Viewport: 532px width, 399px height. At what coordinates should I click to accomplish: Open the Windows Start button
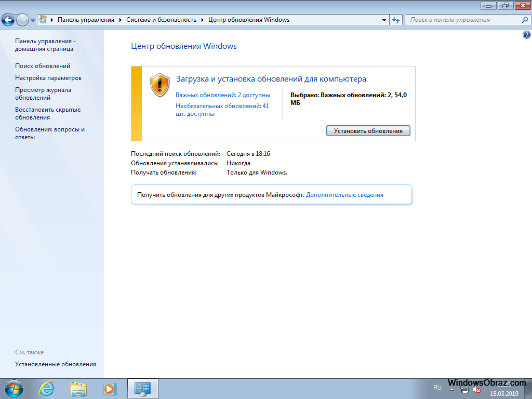point(14,389)
